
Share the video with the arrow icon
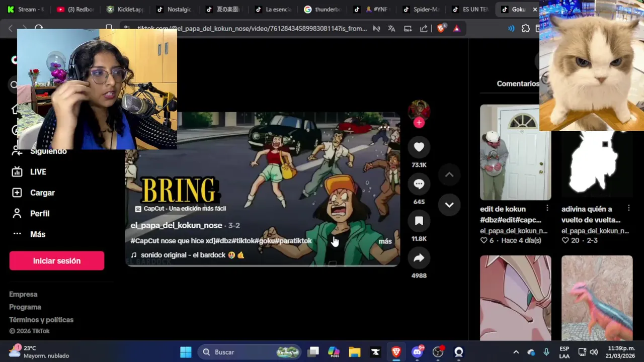pyautogui.click(x=419, y=258)
